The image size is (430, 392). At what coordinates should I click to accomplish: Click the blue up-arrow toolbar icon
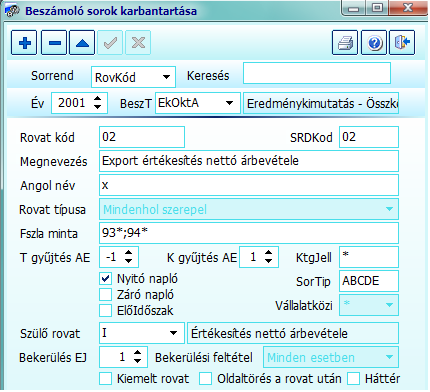click(x=82, y=42)
